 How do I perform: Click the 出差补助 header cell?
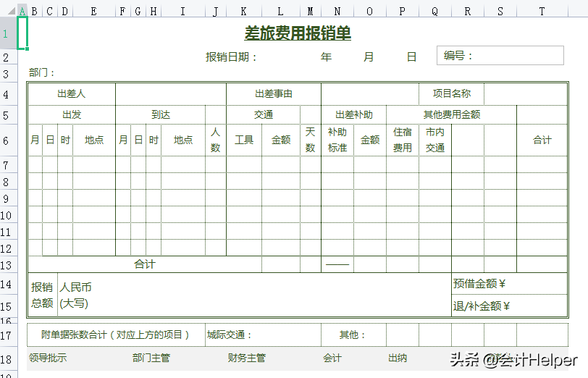point(353,114)
